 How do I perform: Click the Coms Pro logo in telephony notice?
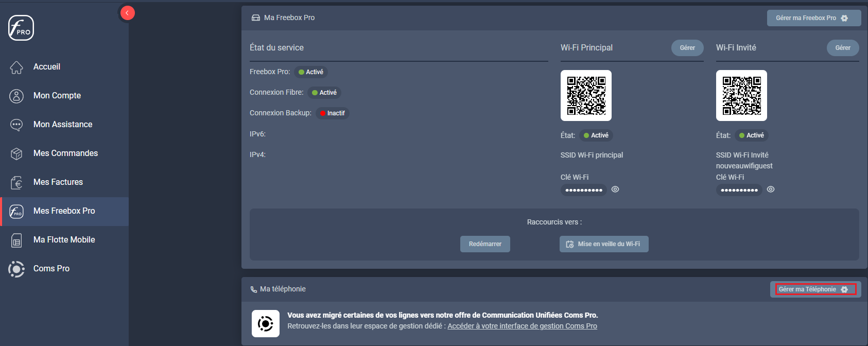[266, 323]
